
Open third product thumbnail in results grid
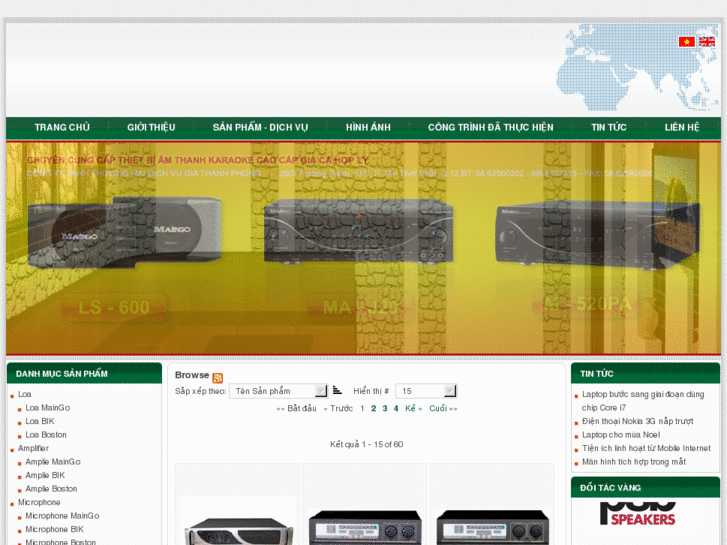pos(492,526)
